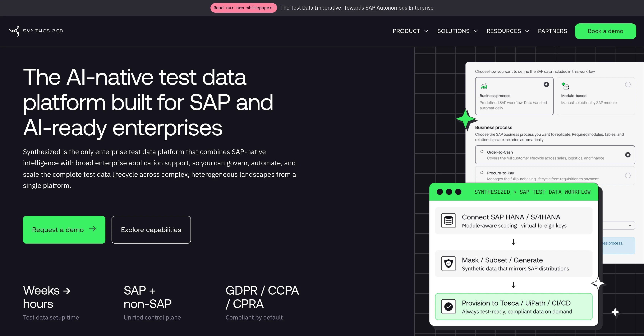This screenshot has width=644, height=336.
Task: Expand the PRODUCT menu chevron
Action: (426, 31)
